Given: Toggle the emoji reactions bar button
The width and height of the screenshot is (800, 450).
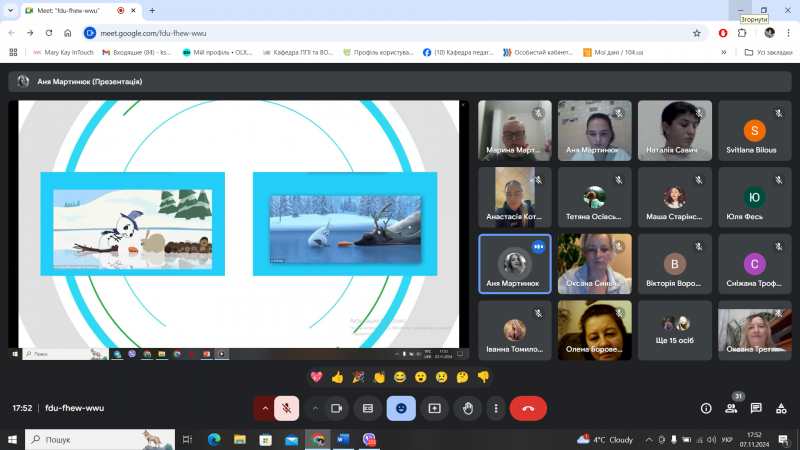Looking at the screenshot, I should point(401,408).
